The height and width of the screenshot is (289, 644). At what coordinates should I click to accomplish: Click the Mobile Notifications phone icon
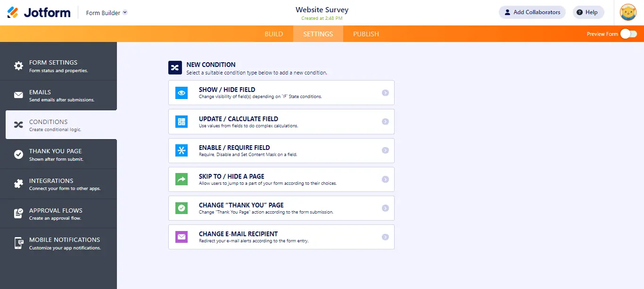pos(18,243)
